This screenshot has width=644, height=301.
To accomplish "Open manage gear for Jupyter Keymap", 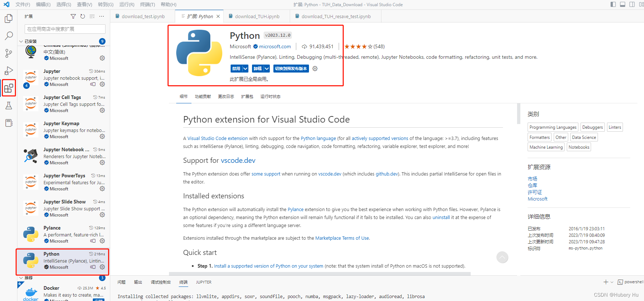I will click(102, 136).
